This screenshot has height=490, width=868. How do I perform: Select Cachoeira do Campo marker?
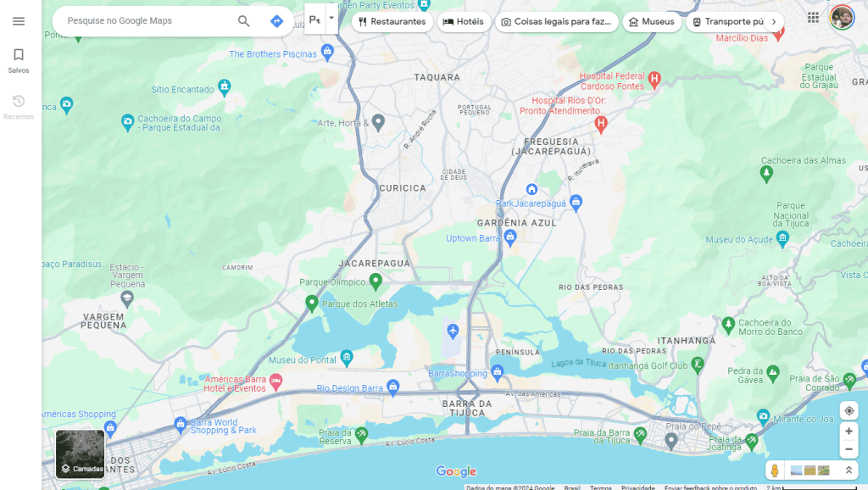(x=127, y=122)
